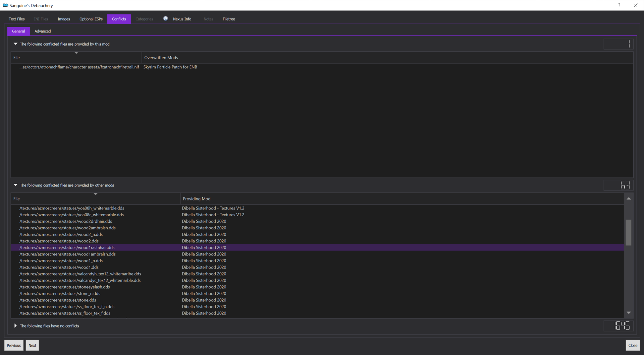Viewport: 644px width, 355px height.
Task: Click scrollbar down arrow in lower list
Action: coord(629,313)
